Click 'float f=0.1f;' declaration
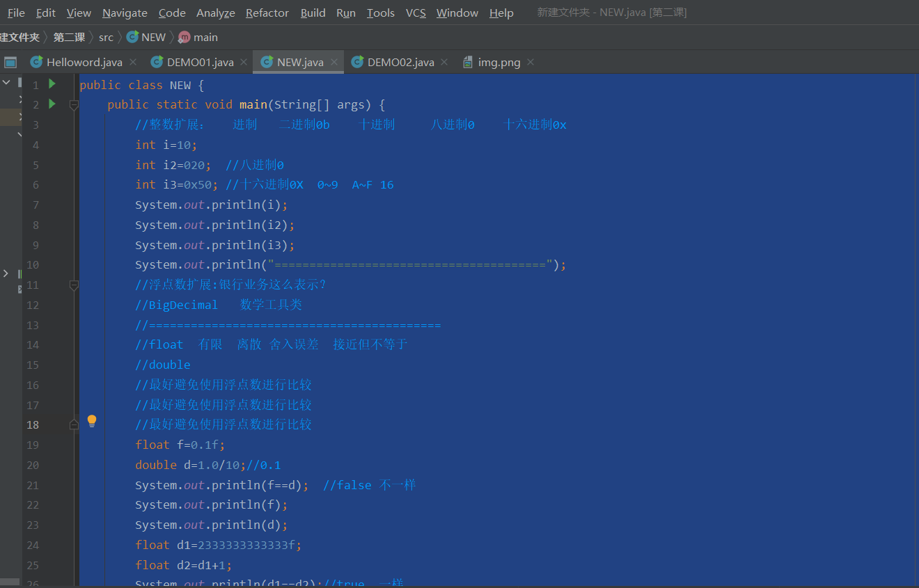919x588 pixels. (x=180, y=445)
